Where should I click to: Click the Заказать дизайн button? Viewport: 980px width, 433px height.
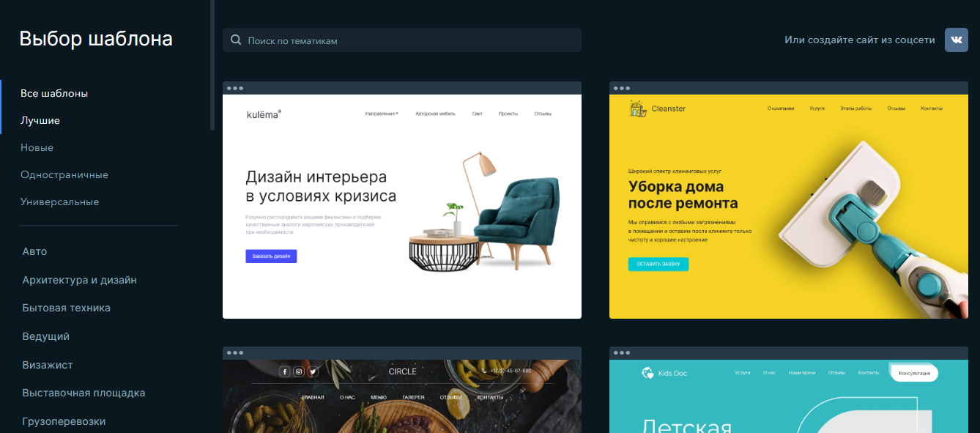271,256
